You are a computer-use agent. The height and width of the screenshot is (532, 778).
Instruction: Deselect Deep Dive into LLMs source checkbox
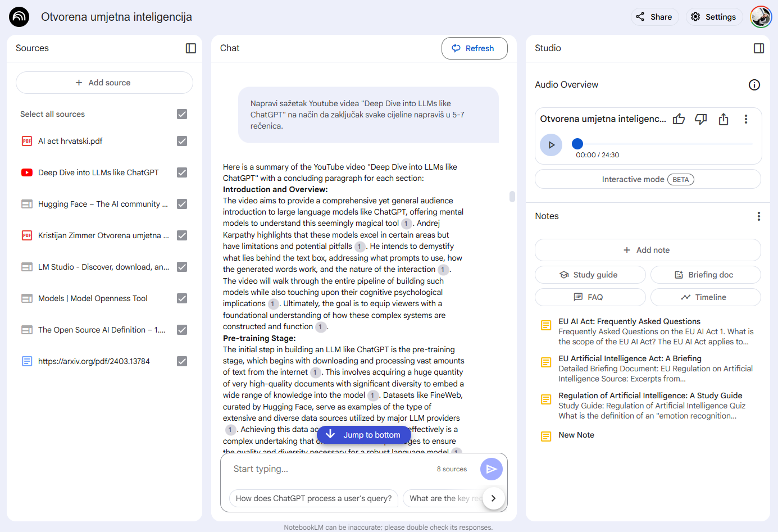click(x=182, y=172)
